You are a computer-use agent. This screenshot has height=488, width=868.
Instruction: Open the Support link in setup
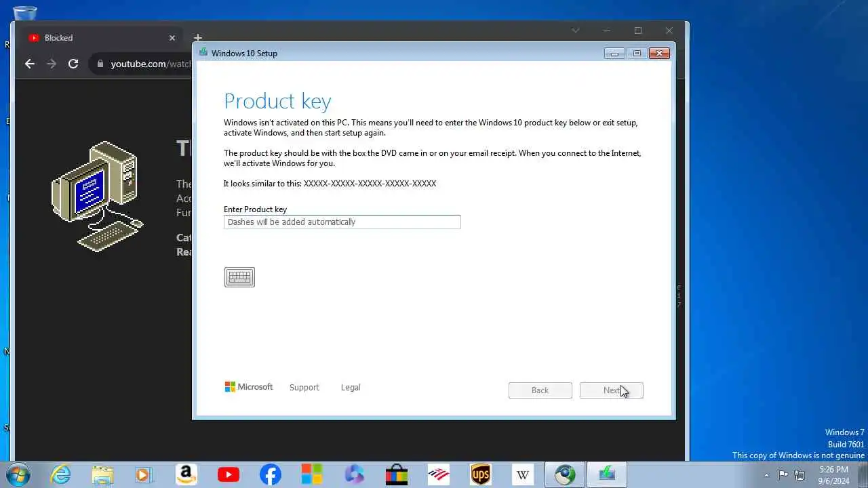tap(304, 388)
